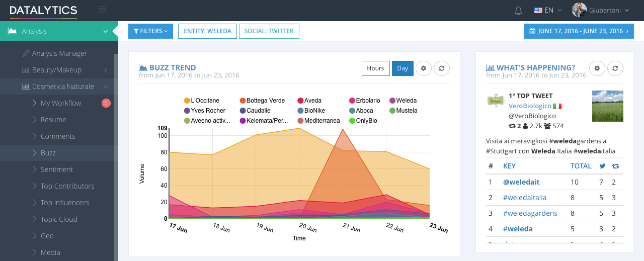Toggle Caudalie series in legend

[255, 111]
